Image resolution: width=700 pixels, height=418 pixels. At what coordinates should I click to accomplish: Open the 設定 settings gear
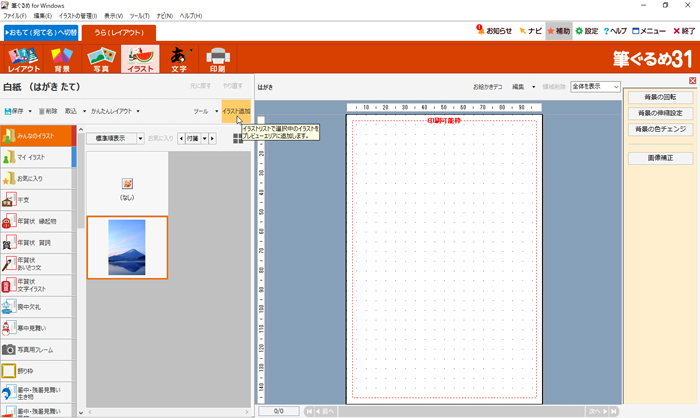[x=585, y=31]
